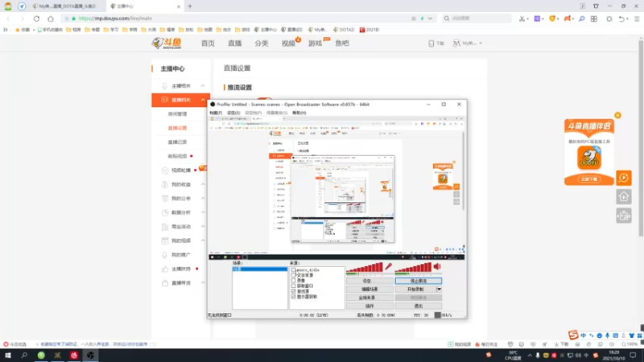The image size is (644, 362).
Task: Adjust the desktop audio volume meter in OBS
Action: (x=413, y=268)
